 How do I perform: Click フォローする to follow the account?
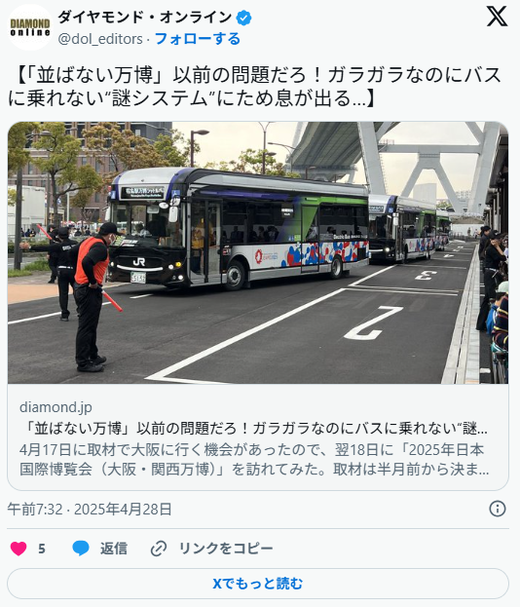pyautogui.click(x=197, y=39)
